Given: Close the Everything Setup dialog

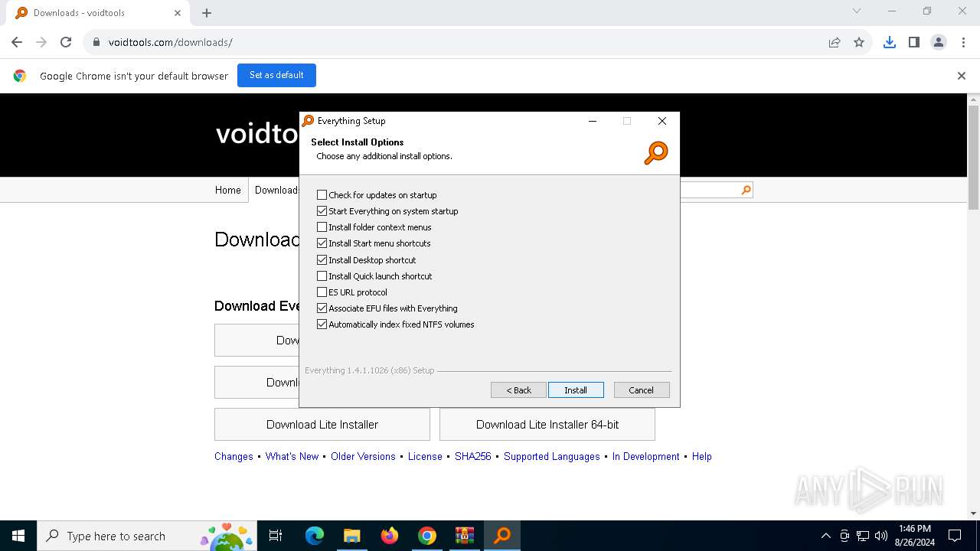Looking at the screenshot, I should [662, 121].
